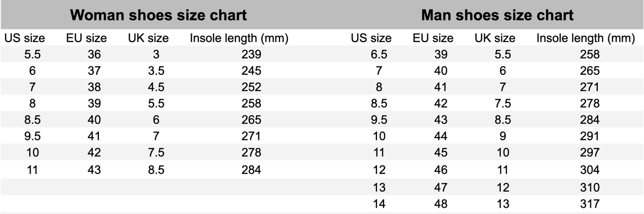Click man insole length cell 317
Screen dimensions: 644x214
click(590, 204)
